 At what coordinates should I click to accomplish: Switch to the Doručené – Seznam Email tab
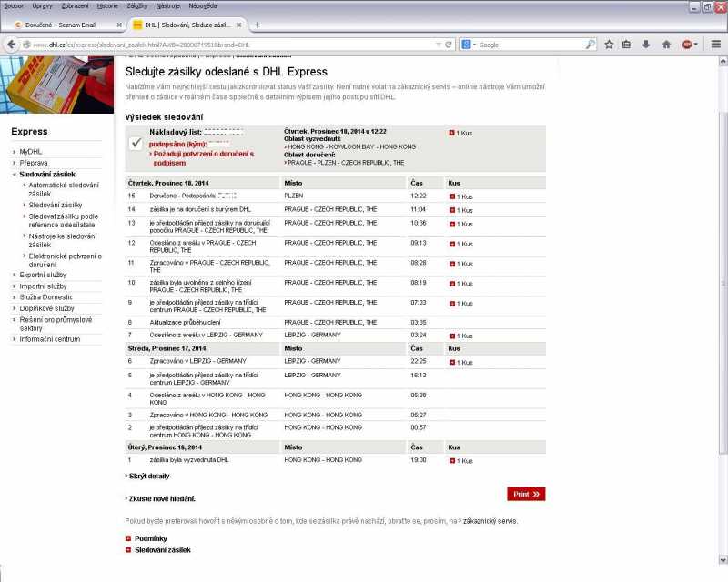click(64, 25)
